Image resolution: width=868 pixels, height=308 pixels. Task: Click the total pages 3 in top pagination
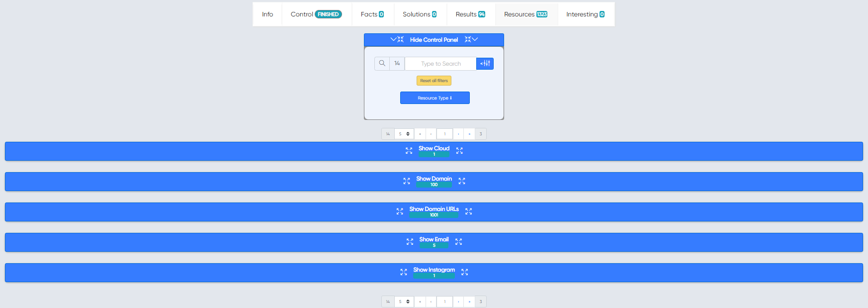click(x=481, y=134)
